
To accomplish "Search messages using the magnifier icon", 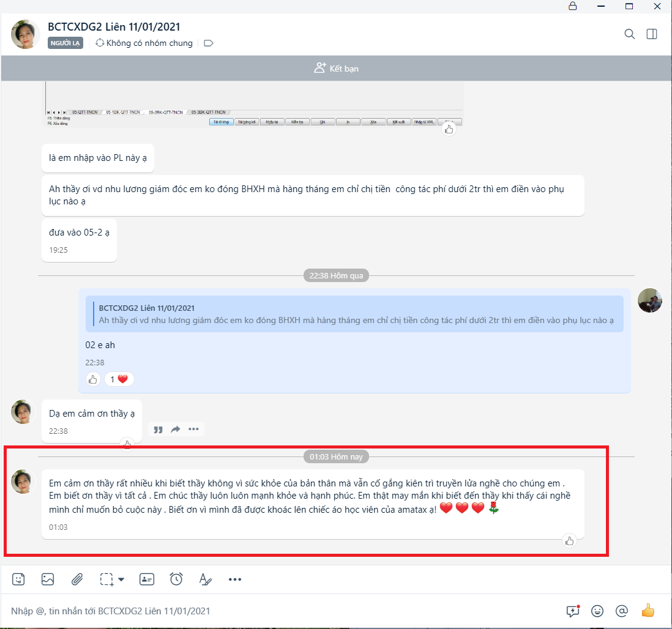I will (629, 34).
